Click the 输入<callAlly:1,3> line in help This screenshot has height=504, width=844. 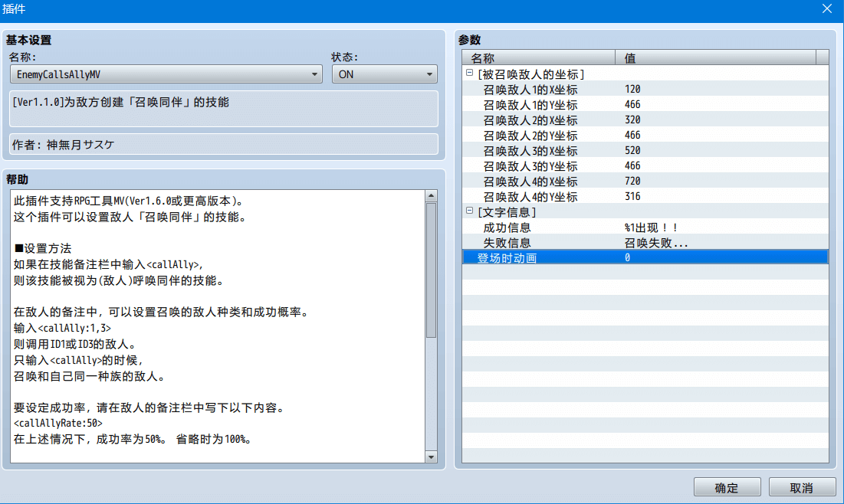[62, 328]
